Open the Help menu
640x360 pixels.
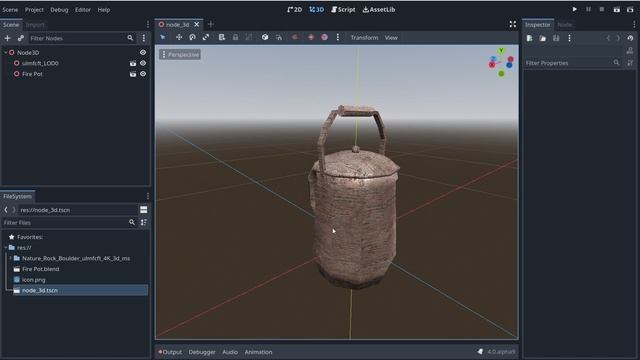(x=104, y=9)
